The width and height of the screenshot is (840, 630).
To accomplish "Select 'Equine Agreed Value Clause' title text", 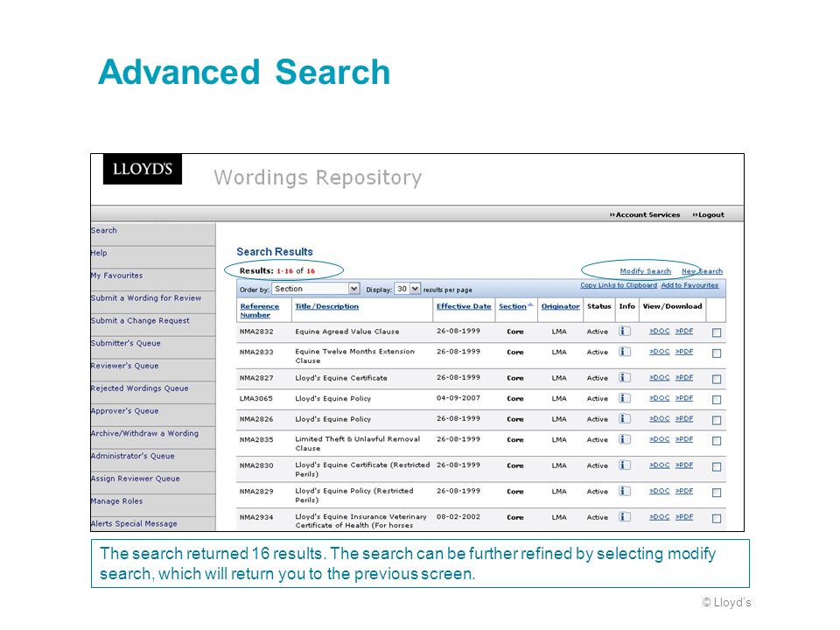I will pos(347,332).
